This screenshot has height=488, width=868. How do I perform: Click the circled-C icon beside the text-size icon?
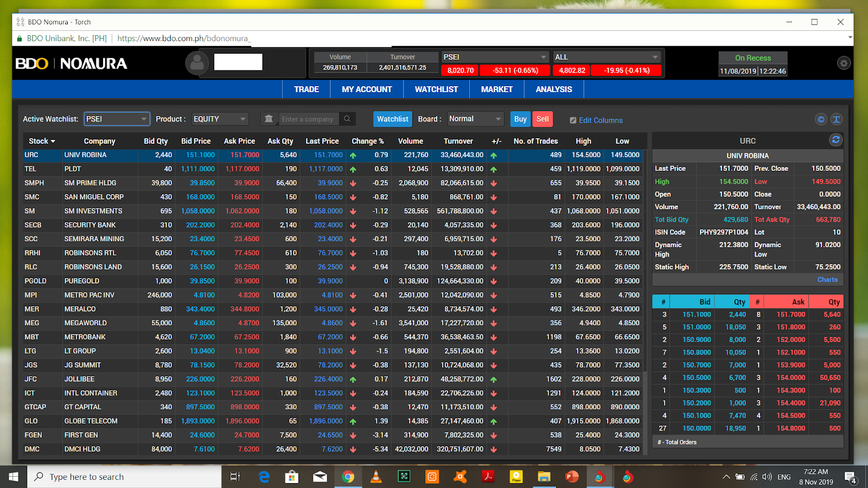coord(820,119)
